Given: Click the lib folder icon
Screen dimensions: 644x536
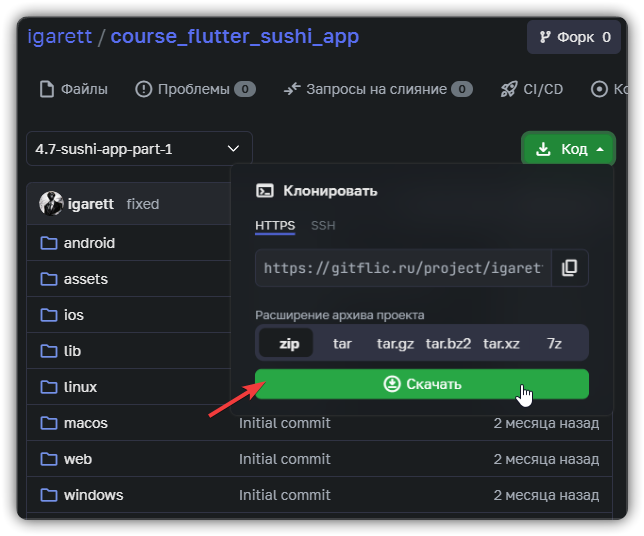Looking at the screenshot, I should [x=48, y=351].
